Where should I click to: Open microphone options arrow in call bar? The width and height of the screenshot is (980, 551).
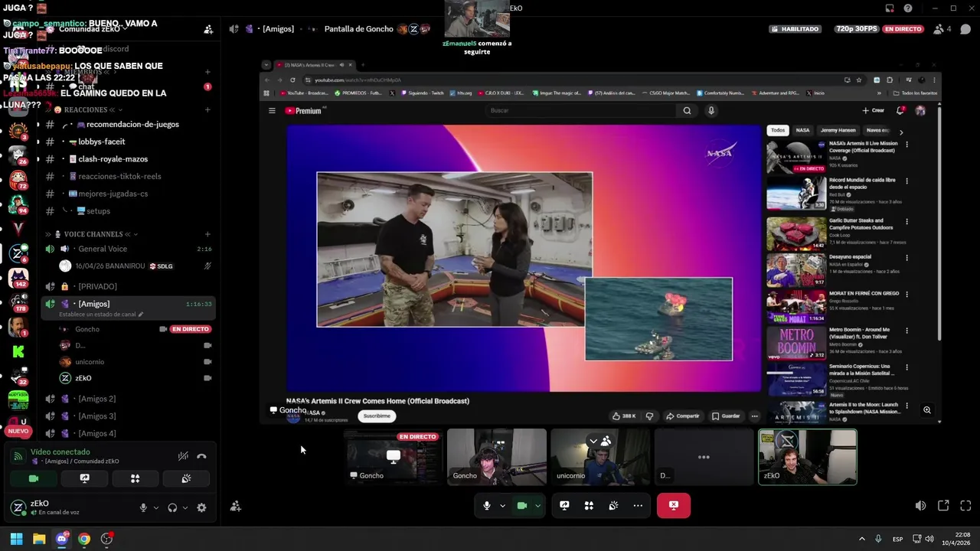tap(502, 506)
